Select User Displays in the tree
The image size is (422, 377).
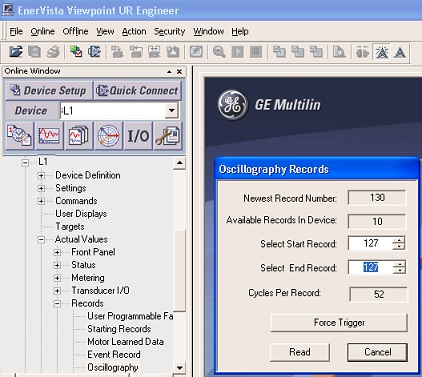[x=81, y=214]
